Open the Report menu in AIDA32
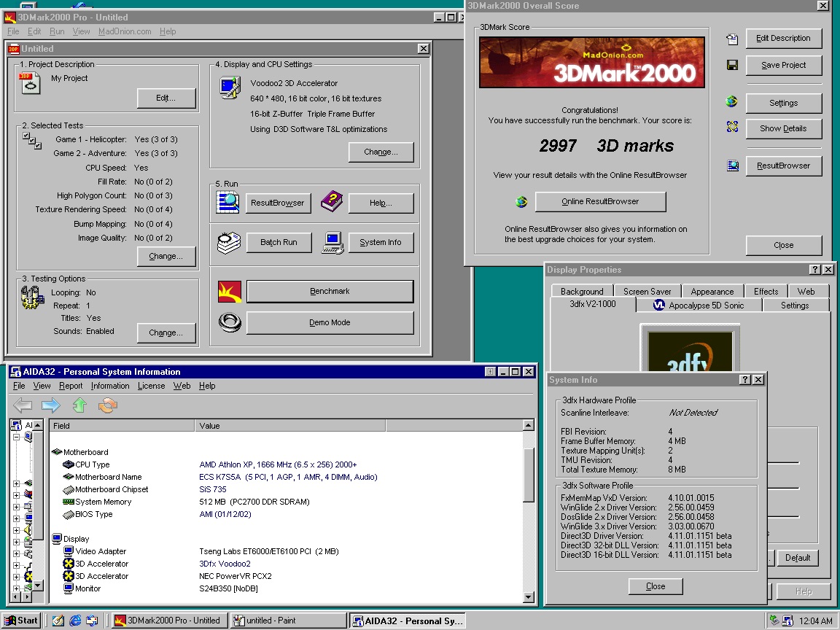The width and height of the screenshot is (840, 630). tap(71, 386)
